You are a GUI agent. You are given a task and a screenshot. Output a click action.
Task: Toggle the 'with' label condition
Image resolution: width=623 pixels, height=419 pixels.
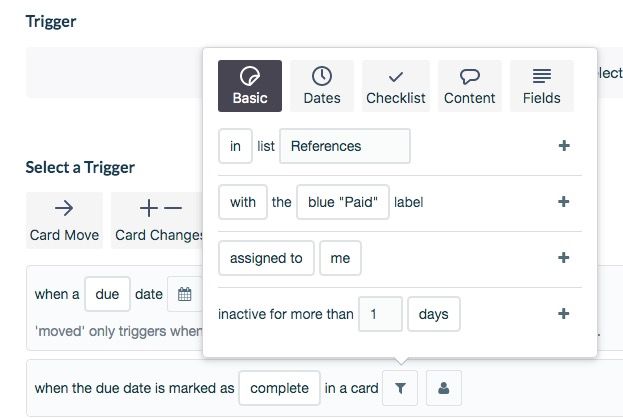point(243,202)
